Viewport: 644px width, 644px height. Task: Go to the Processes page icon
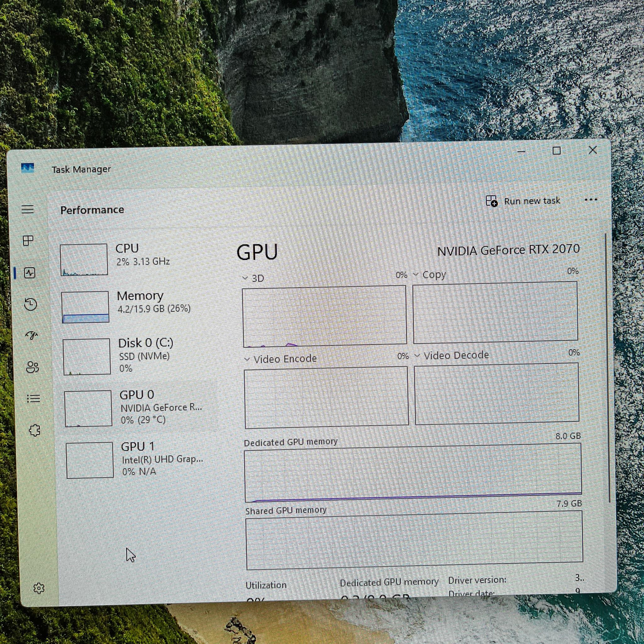tap(28, 240)
